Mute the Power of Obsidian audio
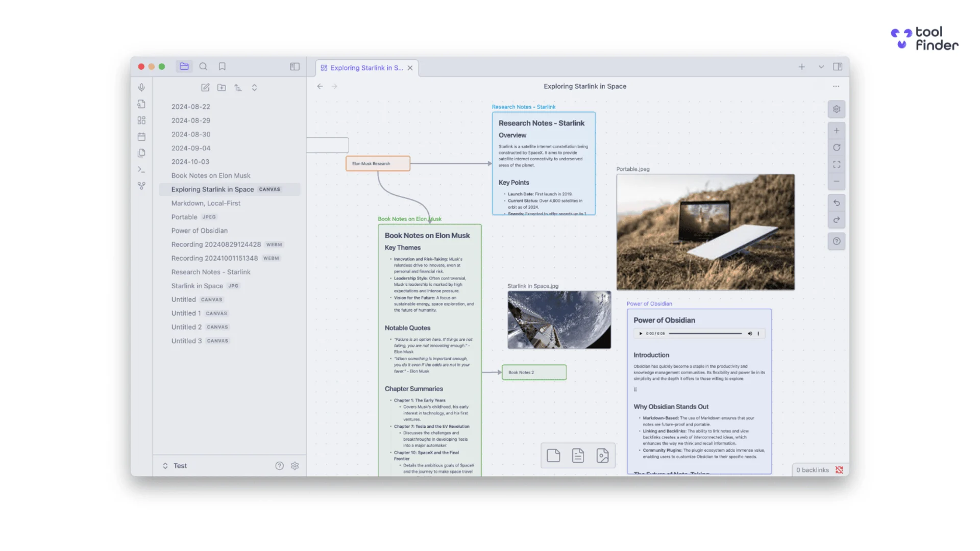This screenshot has width=980, height=551. click(750, 334)
